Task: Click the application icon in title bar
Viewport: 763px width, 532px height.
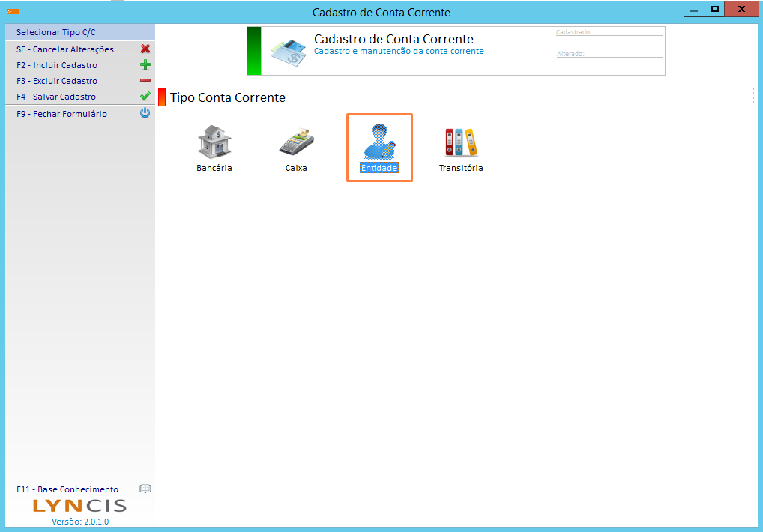Action: pos(12,12)
